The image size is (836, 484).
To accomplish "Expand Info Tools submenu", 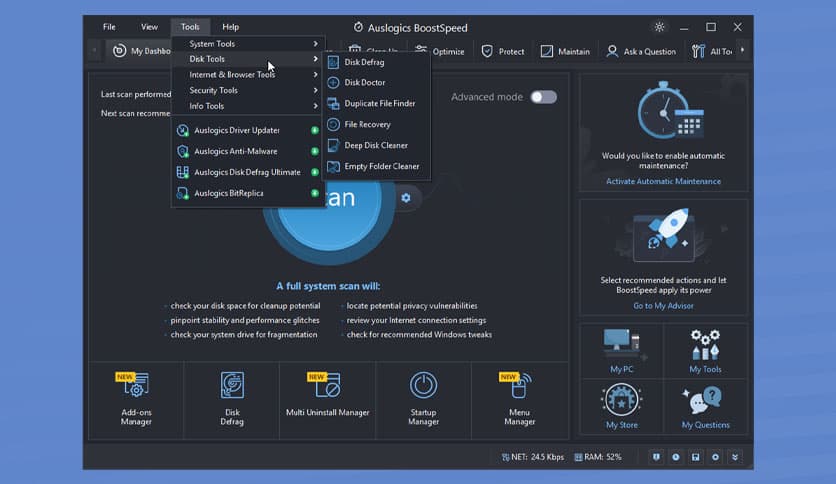I will 248,106.
